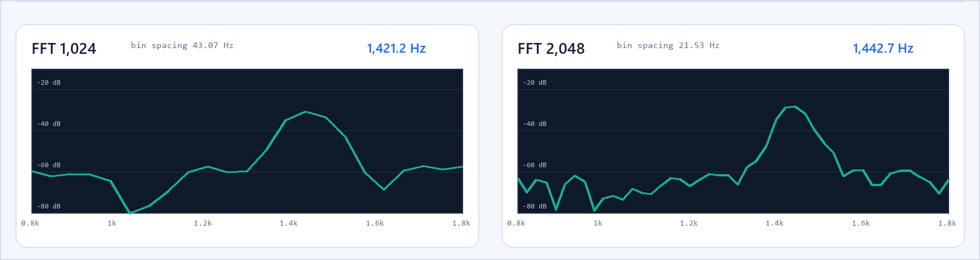The image size is (980, 260).
Task: Click the FFT 1,024 spectrum chart
Action: (247, 141)
